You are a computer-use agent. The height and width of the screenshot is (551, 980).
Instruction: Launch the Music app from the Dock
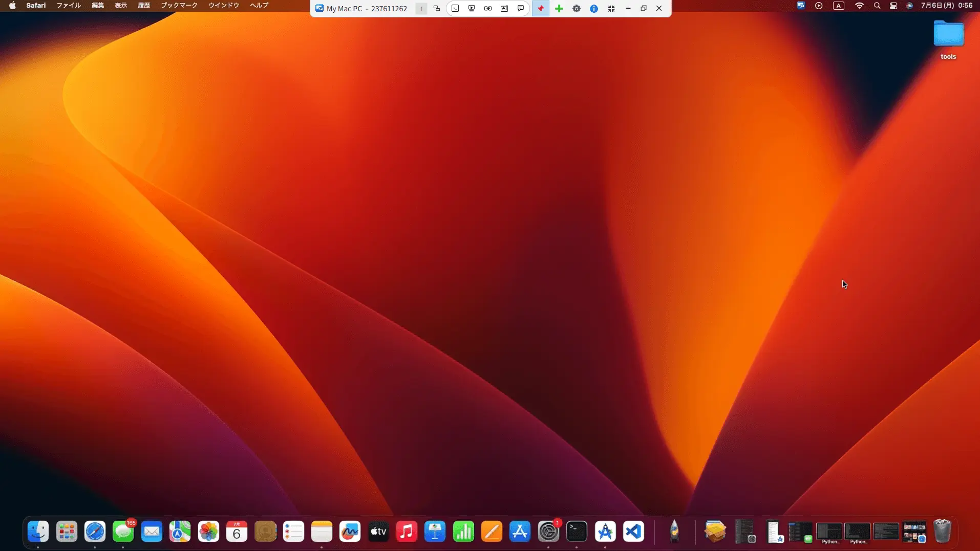pyautogui.click(x=407, y=532)
